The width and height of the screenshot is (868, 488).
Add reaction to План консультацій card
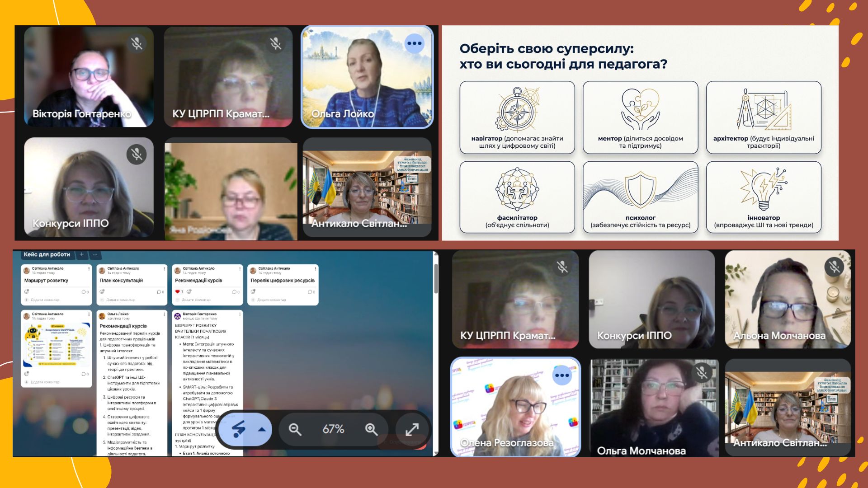coord(102,292)
